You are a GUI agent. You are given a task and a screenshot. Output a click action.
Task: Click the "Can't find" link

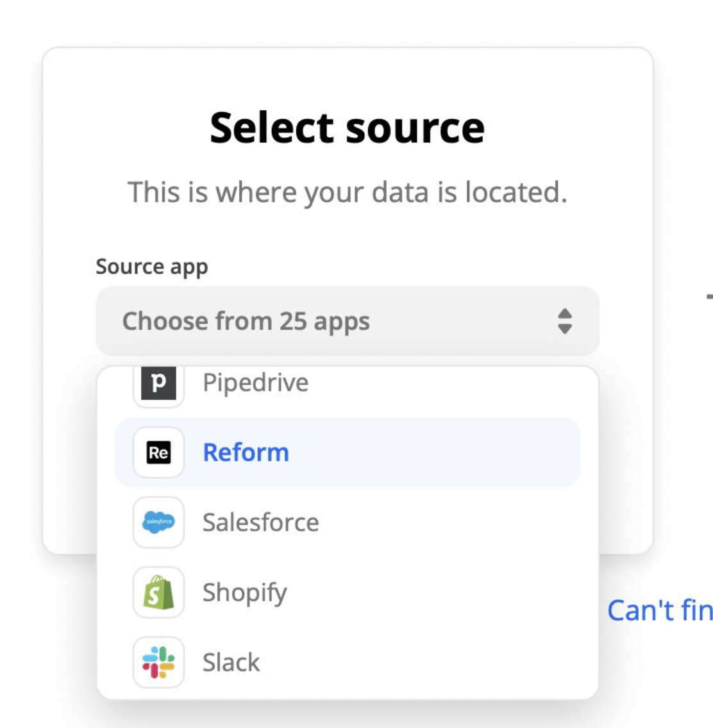tap(660, 610)
